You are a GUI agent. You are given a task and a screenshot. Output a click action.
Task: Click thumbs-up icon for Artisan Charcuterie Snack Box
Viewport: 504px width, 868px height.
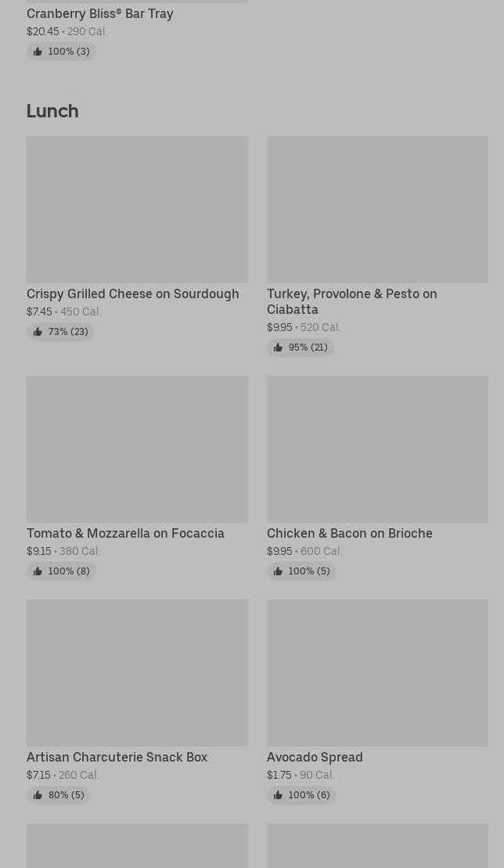pyautogui.click(x=38, y=795)
